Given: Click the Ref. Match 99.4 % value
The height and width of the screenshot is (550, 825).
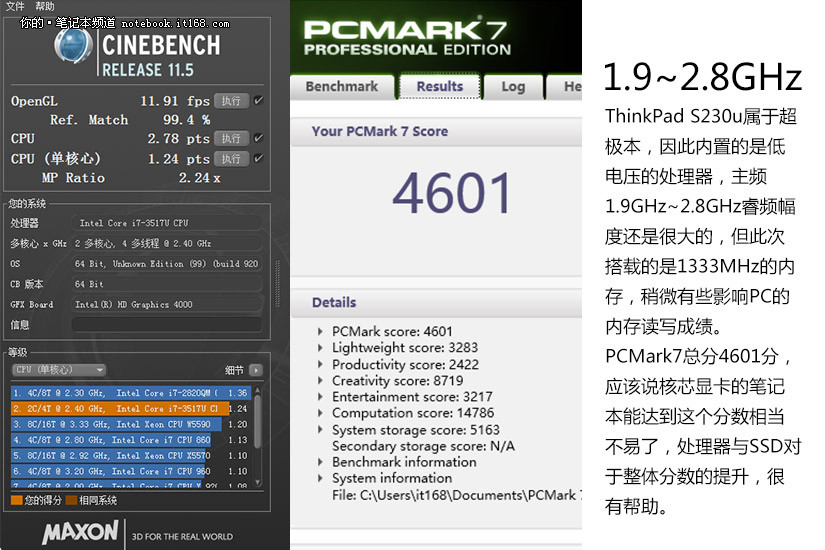Looking at the screenshot, I should point(186,120).
